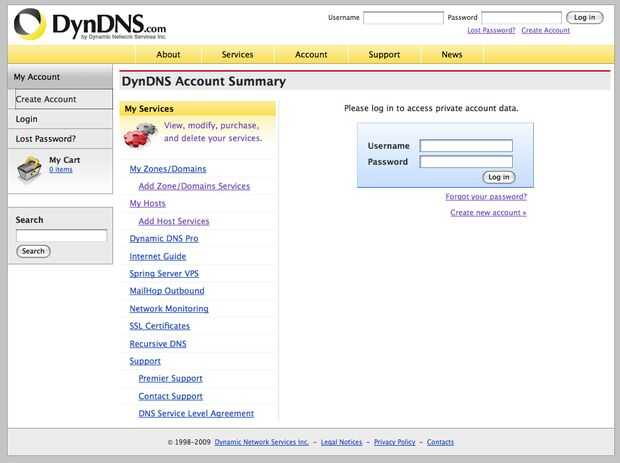The width and height of the screenshot is (620, 463).
Task: Open the Contact Support link
Action: click(170, 396)
